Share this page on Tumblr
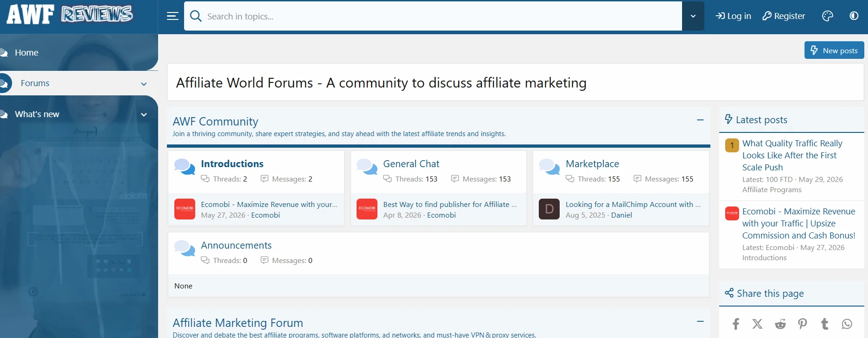Viewport: 868px width, 338px height. [x=824, y=324]
